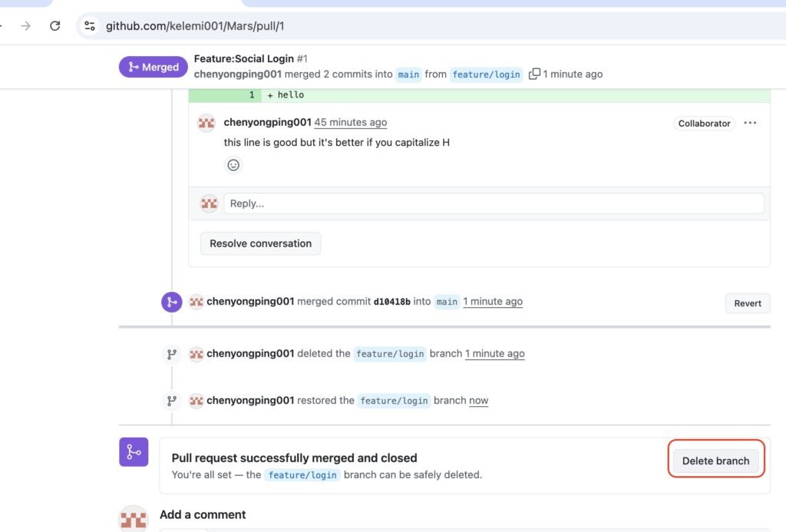Click the branch icon beside restored event

(171, 401)
